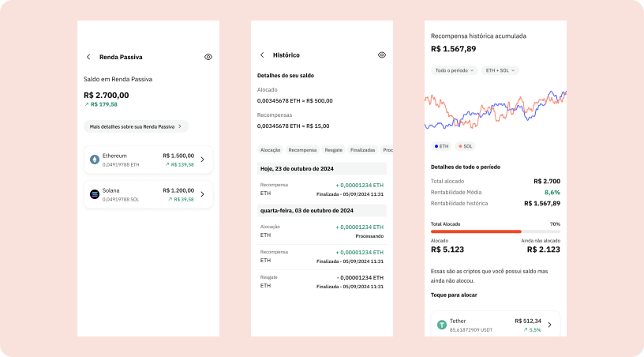Viewport: 644px width, 357px height.
Task: Toggle balance visibility on Histórico screen
Action: point(382,55)
